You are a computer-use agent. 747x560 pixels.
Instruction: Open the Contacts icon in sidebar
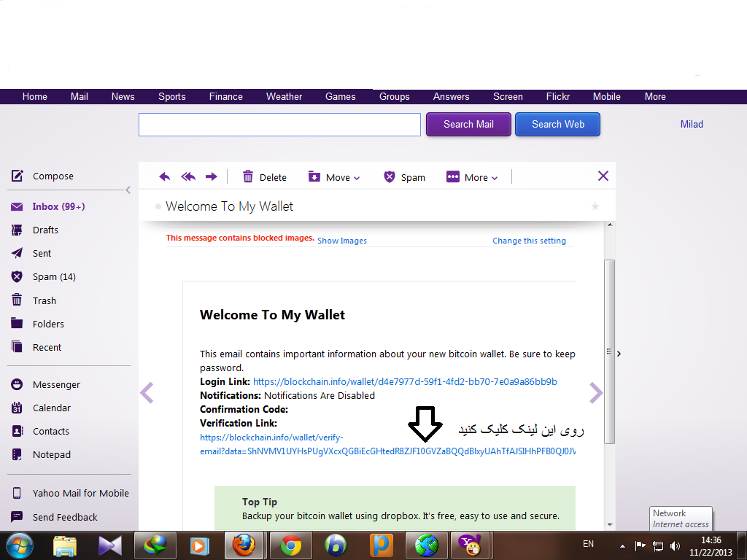[17, 431]
